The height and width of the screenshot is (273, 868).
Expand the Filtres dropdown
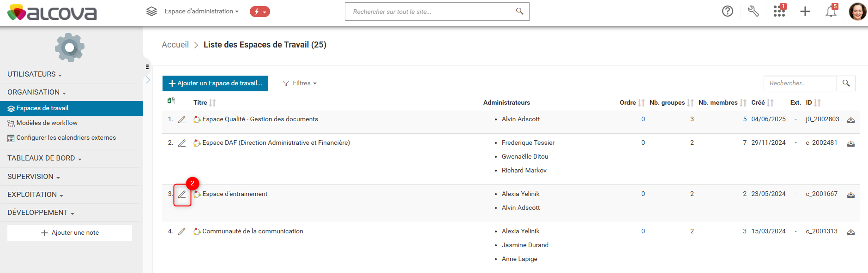point(300,83)
